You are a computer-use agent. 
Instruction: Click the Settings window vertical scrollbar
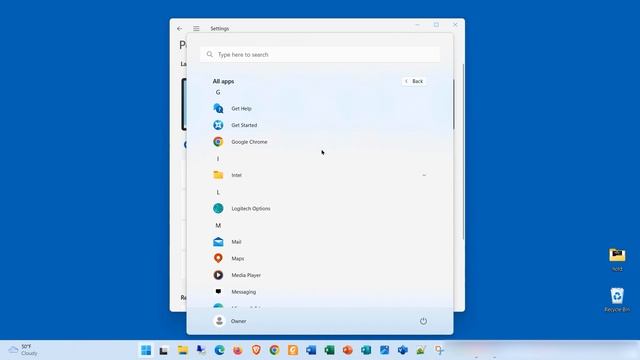463,151
